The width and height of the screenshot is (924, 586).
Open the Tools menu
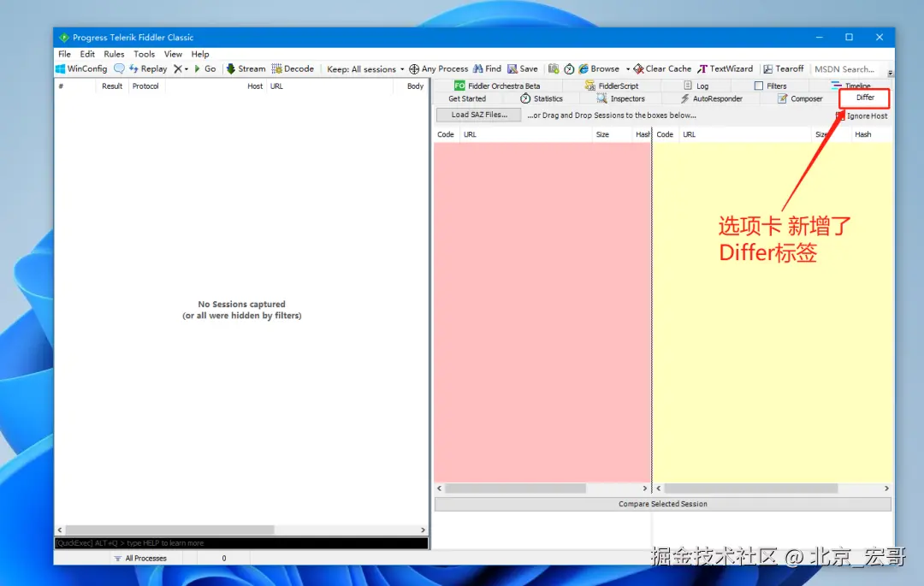point(144,54)
